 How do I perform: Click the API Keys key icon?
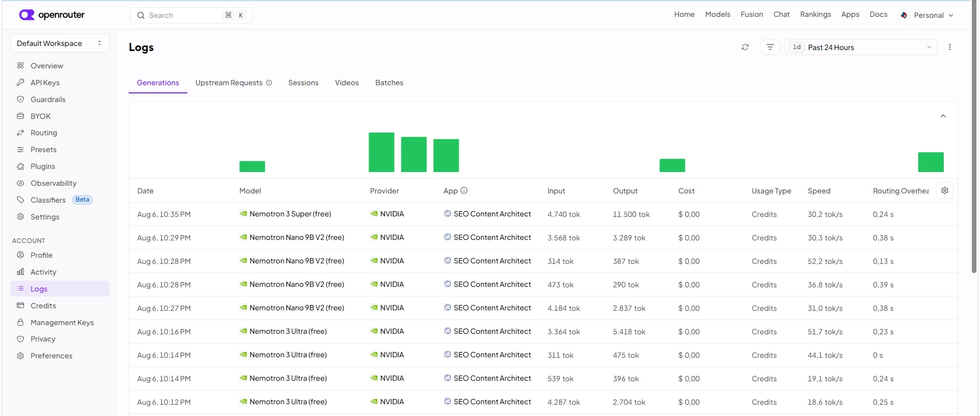coord(20,82)
